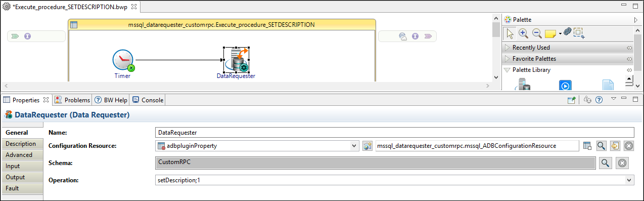Open the Note tool dropdown arrow
Image resolution: width=644 pixels, height=201 pixels.
pyautogui.click(x=560, y=34)
